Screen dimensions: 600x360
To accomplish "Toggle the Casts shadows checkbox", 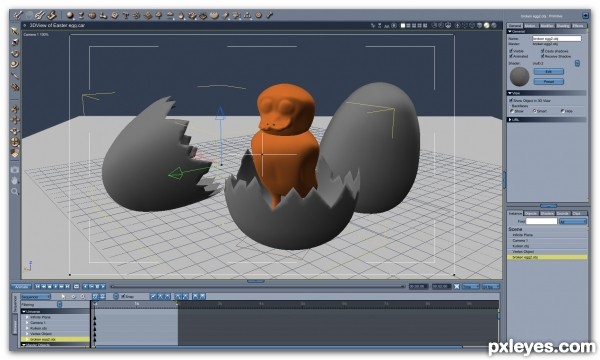I will click(543, 51).
